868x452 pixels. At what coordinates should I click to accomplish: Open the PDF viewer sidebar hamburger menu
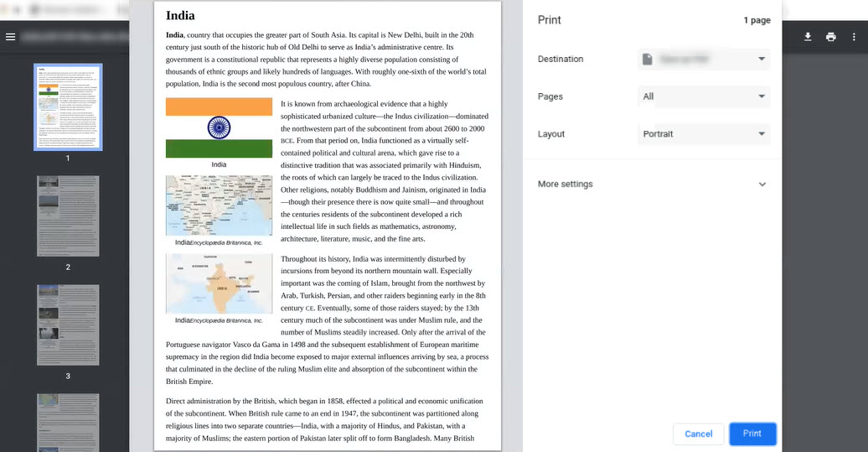(x=10, y=37)
